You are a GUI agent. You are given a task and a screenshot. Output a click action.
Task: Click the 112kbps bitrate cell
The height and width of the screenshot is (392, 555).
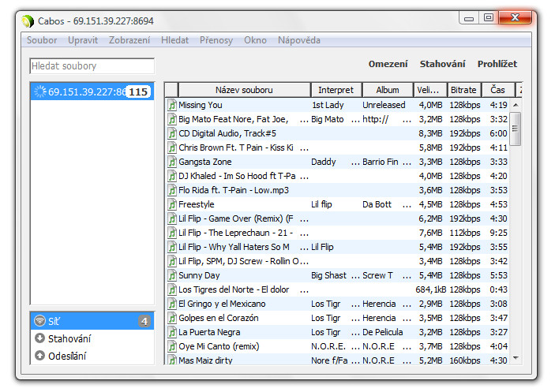coord(465,233)
